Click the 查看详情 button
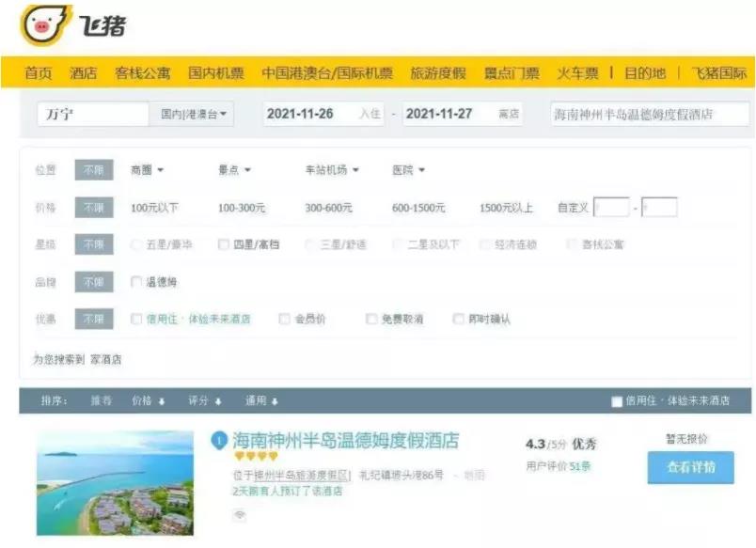The width and height of the screenshot is (756, 548). 691,467
